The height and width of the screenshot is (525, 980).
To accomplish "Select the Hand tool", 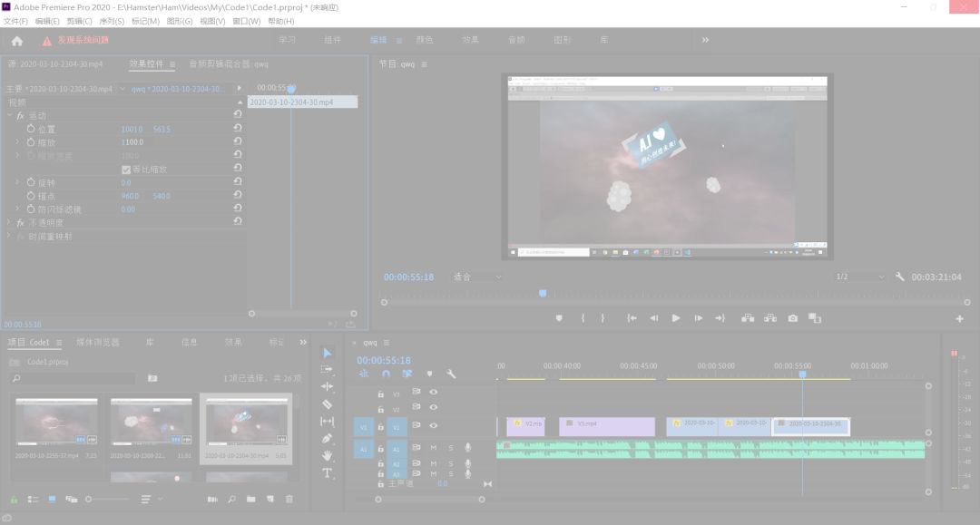I will coord(328,456).
